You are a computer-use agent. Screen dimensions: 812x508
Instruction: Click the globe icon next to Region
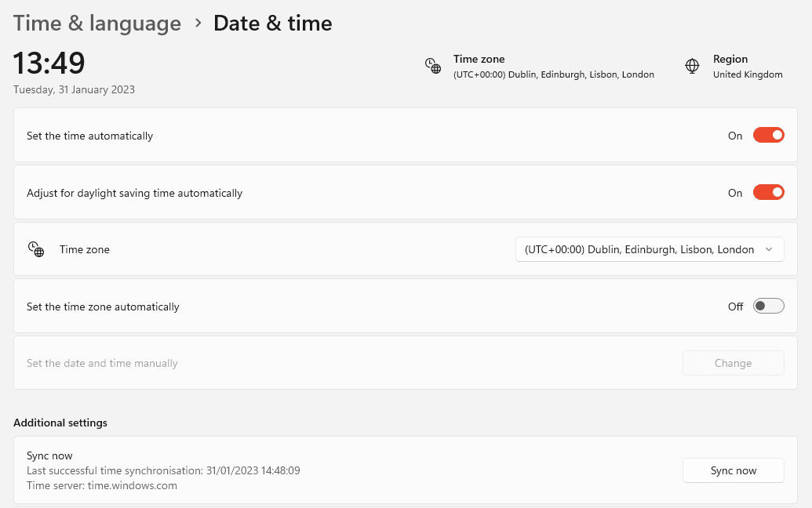(x=692, y=67)
